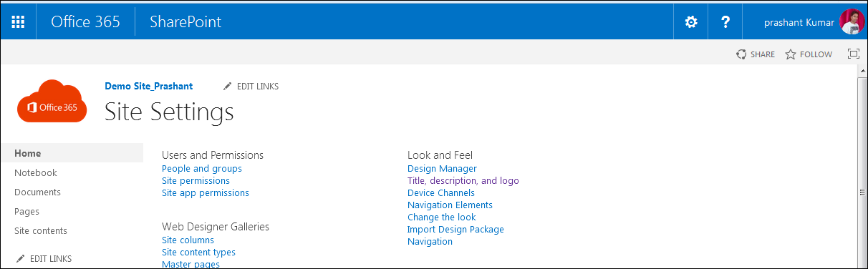Open the Change the look link
The width and height of the screenshot is (868, 269).
pos(442,217)
